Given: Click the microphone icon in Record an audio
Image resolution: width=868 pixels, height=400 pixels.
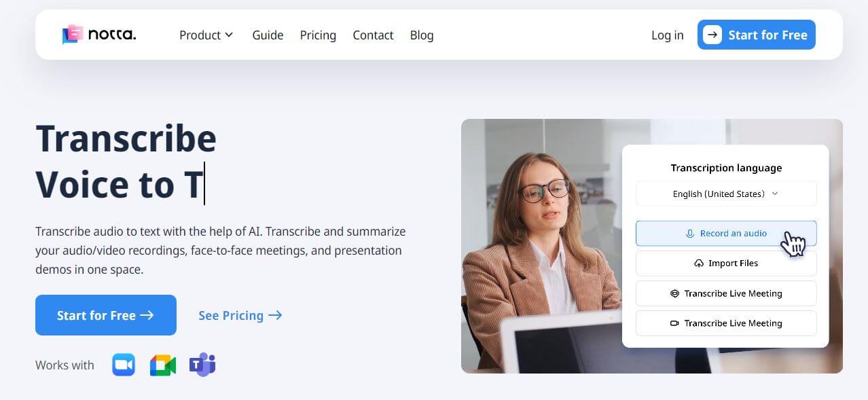Looking at the screenshot, I should (x=690, y=234).
